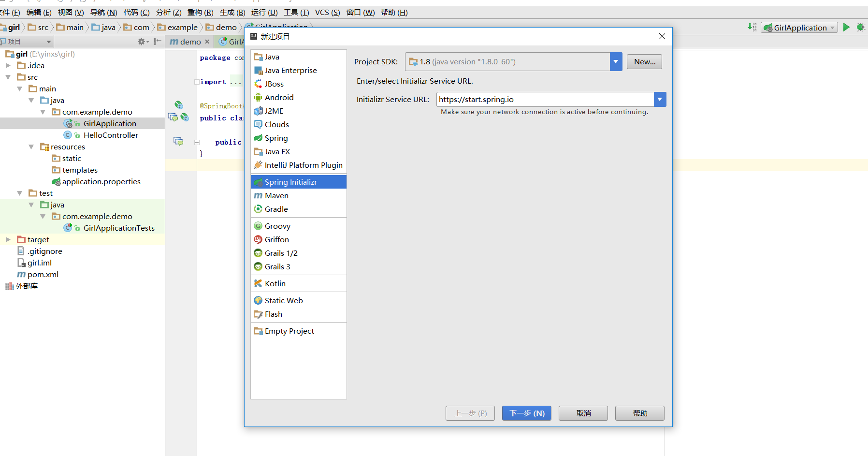868x456 pixels.
Task: Click the make project build icon
Action: (x=752, y=28)
